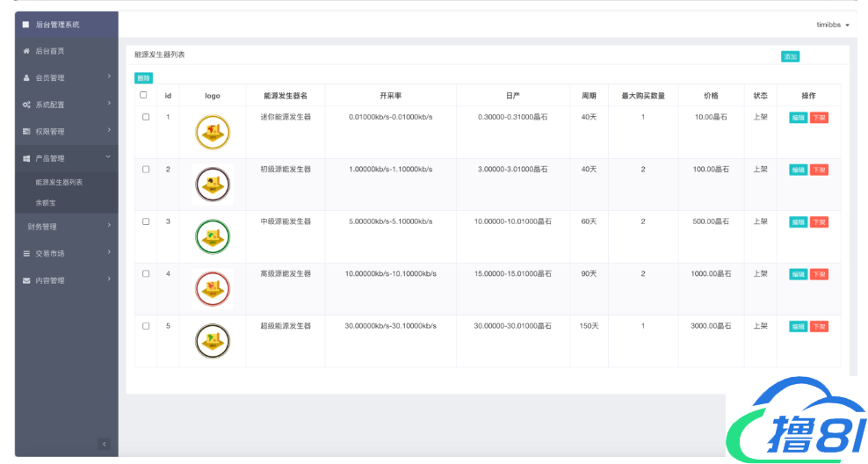Viewport: 868px width, 464px height.
Task: Tick the select-all checkbox in table header
Action: 144,95
